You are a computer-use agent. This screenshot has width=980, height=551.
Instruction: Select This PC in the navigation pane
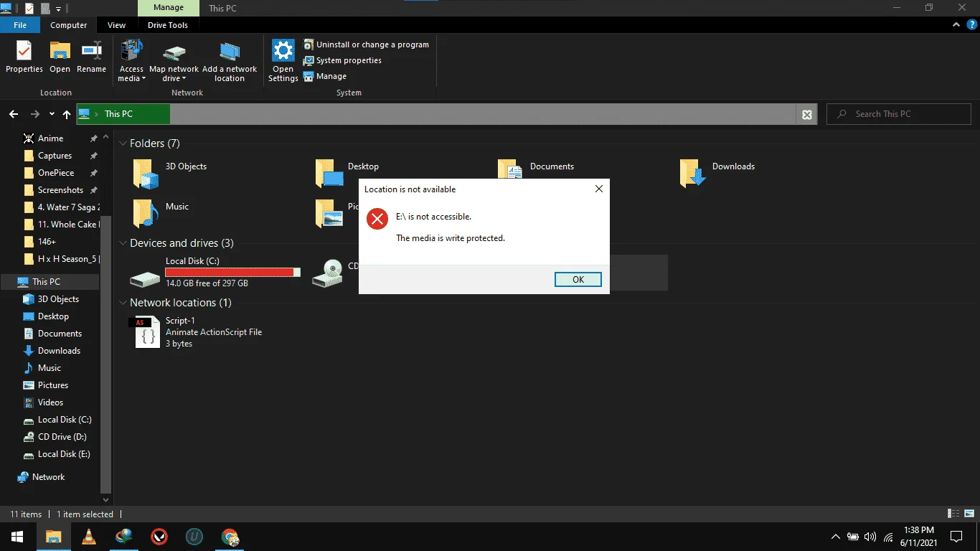pyautogui.click(x=50, y=282)
